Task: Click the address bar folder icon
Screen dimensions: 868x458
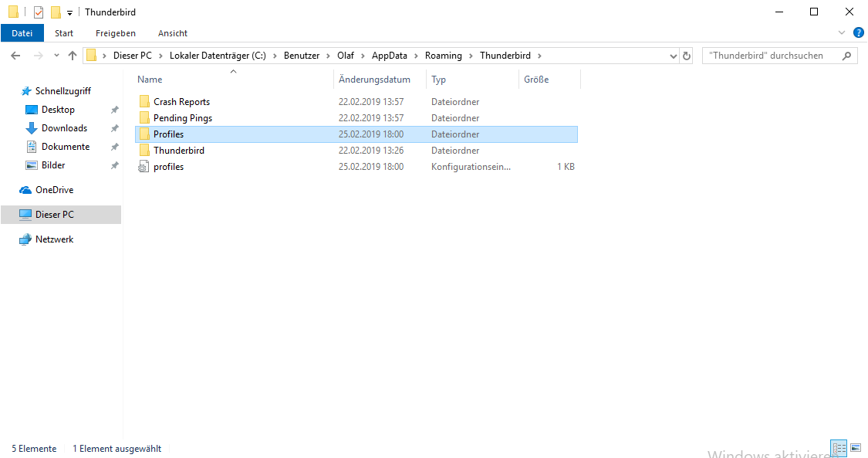Action: (x=91, y=56)
